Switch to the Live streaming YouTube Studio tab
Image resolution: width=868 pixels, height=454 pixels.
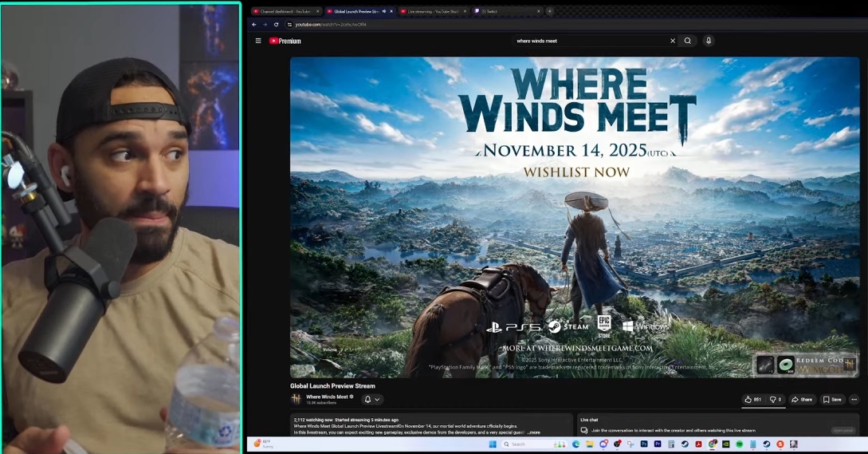(x=433, y=11)
